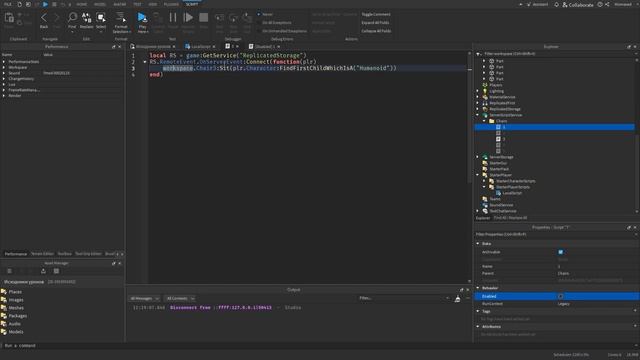Click the Pause playback icon
This screenshot has width=640, height=360.
click(x=173, y=17)
